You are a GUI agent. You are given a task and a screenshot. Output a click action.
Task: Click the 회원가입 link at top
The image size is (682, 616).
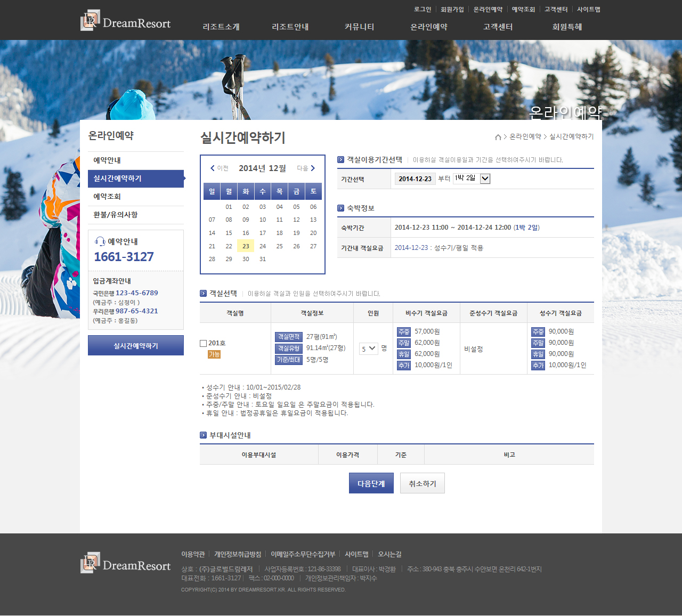point(452,10)
